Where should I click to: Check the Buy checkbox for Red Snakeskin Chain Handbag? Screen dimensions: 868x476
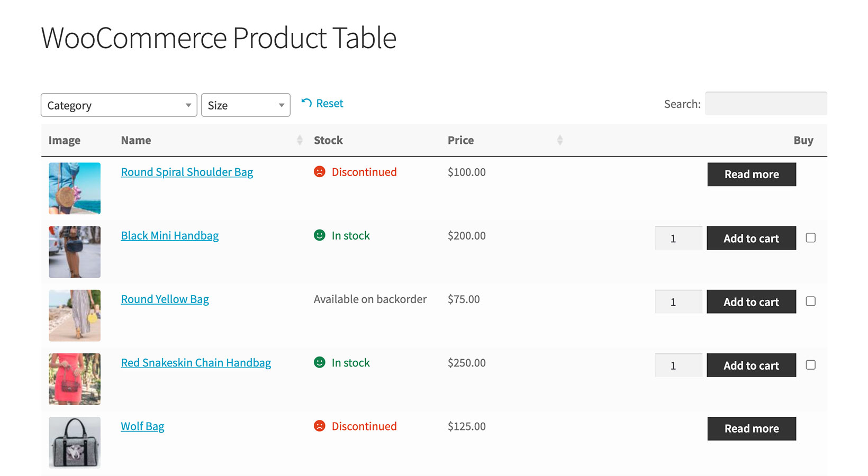coord(810,365)
